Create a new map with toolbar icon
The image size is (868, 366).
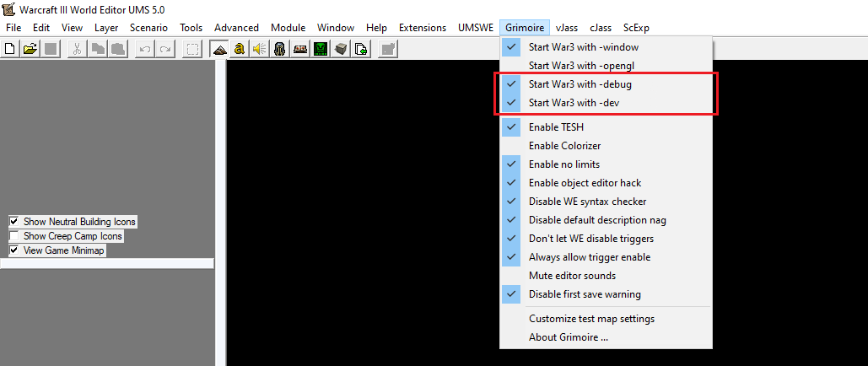10,49
